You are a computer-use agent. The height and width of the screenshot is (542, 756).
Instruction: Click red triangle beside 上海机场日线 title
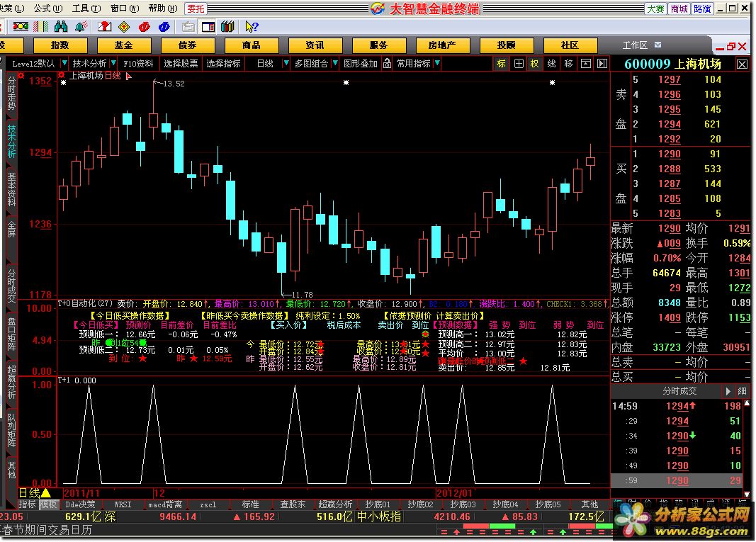point(128,77)
